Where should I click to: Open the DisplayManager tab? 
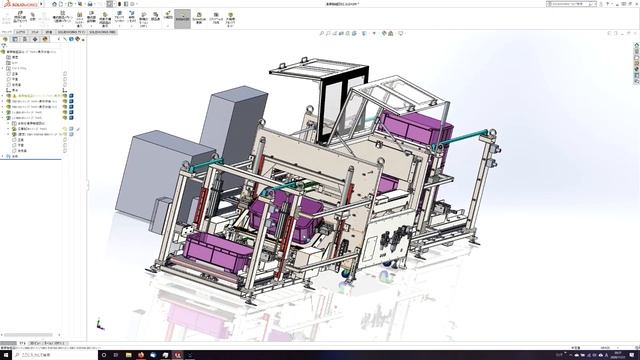coord(45,39)
